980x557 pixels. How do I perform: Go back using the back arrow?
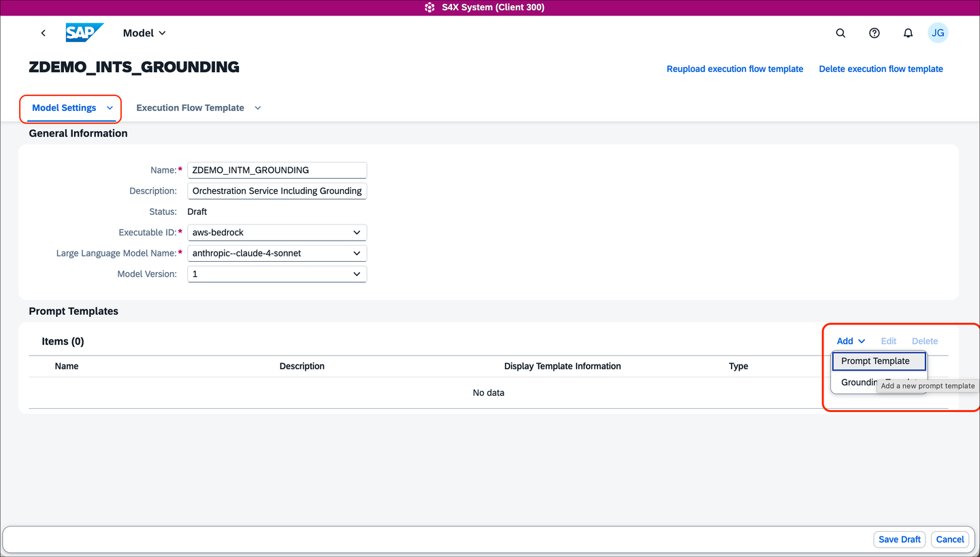click(44, 33)
